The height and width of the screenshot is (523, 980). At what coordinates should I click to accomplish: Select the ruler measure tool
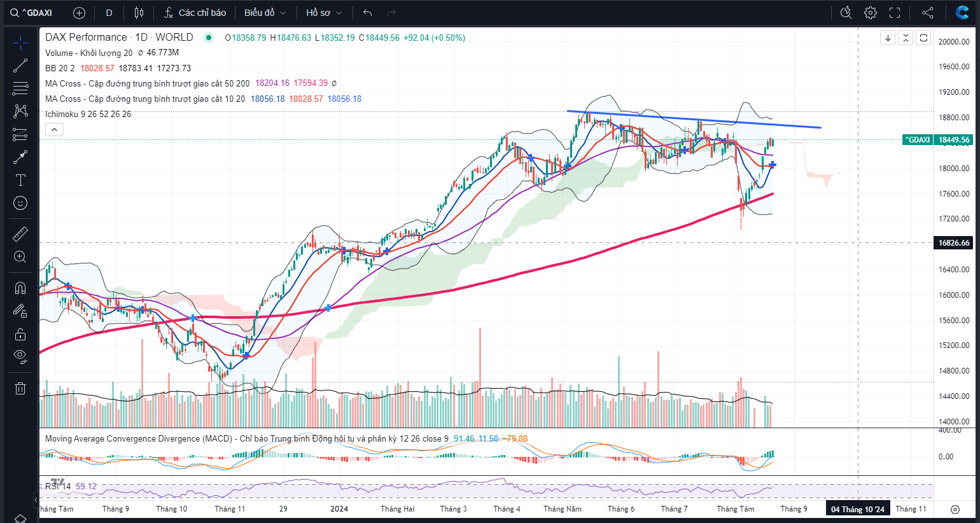point(20,234)
